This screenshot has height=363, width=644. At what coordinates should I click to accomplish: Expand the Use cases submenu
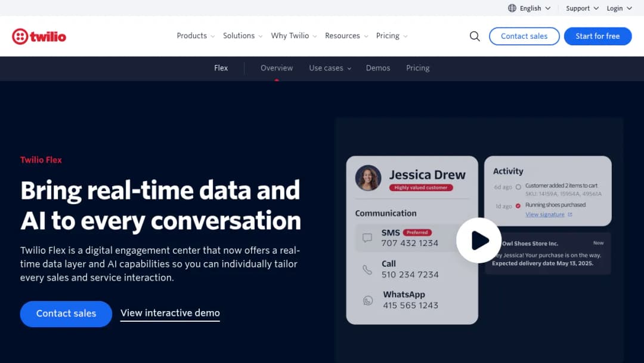click(330, 68)
